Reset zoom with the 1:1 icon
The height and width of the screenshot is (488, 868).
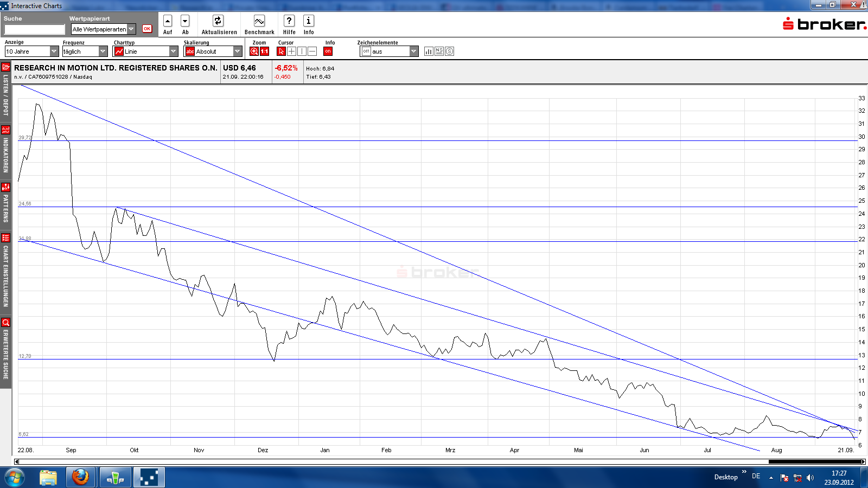(x=264, y=52)
